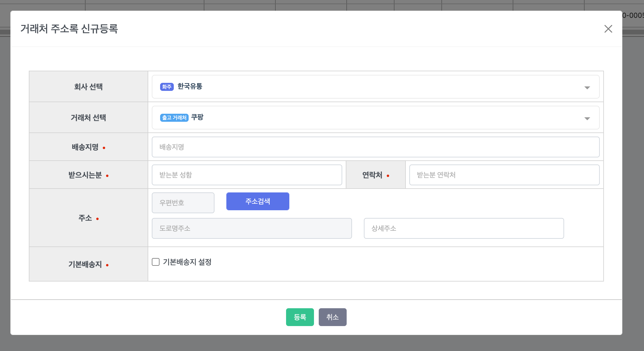Click the 출고 거래처 badge icon
The image size is (644, 351).
point(174,118)
